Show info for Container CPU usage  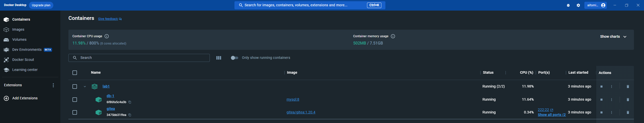pyautogui.click(x=107, y=36)
